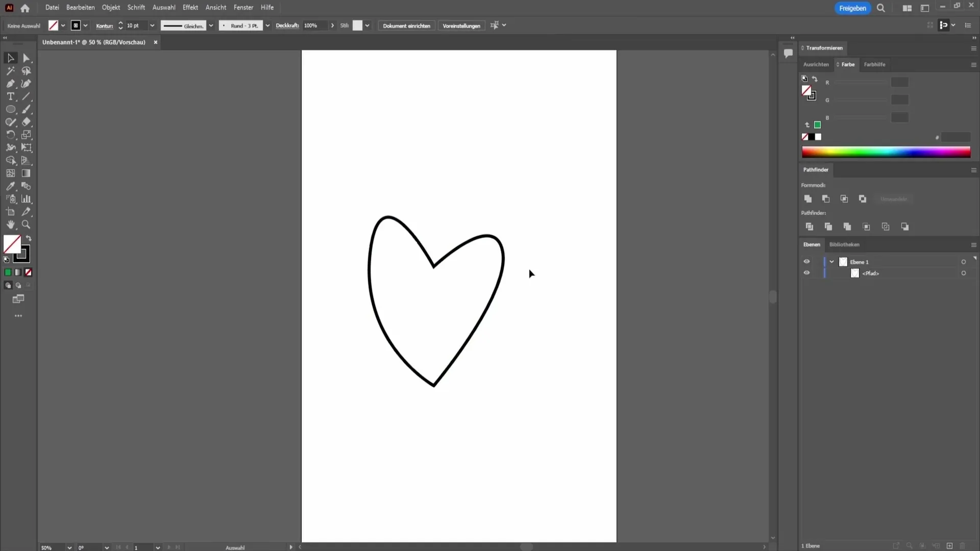Select the Zoom tool
The image size is (980, 551).
27,224
